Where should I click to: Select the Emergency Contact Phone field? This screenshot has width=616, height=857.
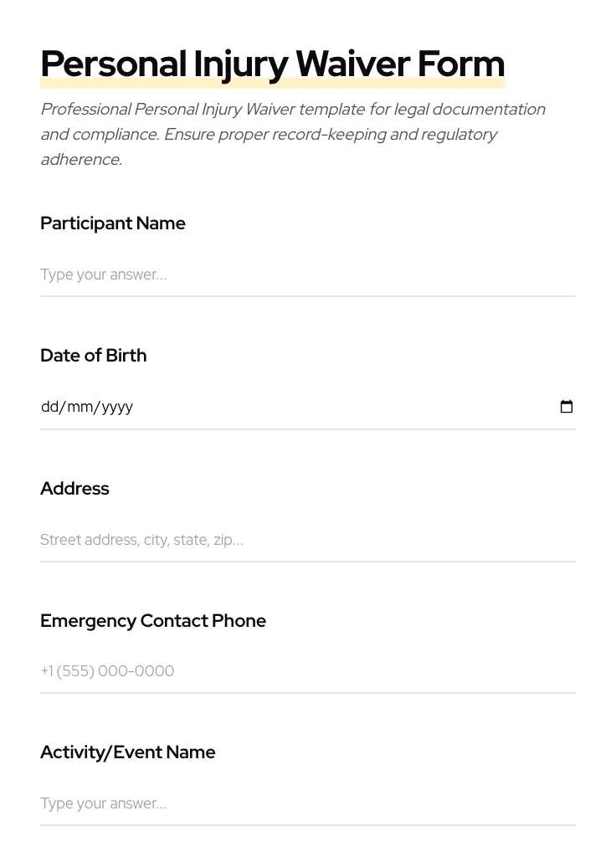tap(307, 671)
